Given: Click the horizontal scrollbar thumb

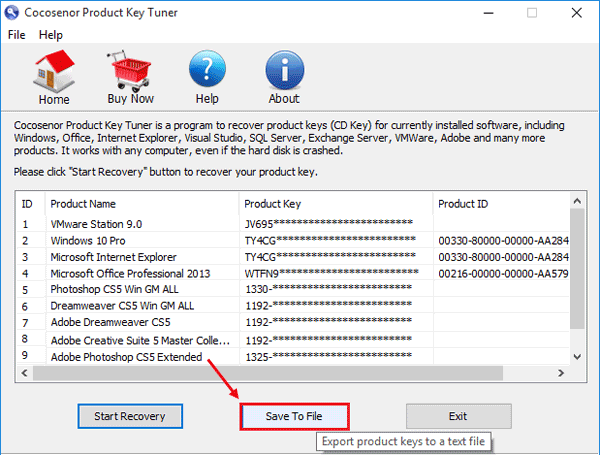Looking at the screenshot, I should click(268, 373).
